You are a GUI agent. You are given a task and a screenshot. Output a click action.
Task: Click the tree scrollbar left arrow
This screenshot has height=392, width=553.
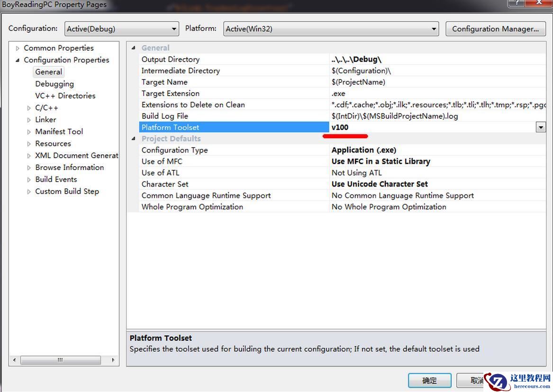(x=14, y=360)
